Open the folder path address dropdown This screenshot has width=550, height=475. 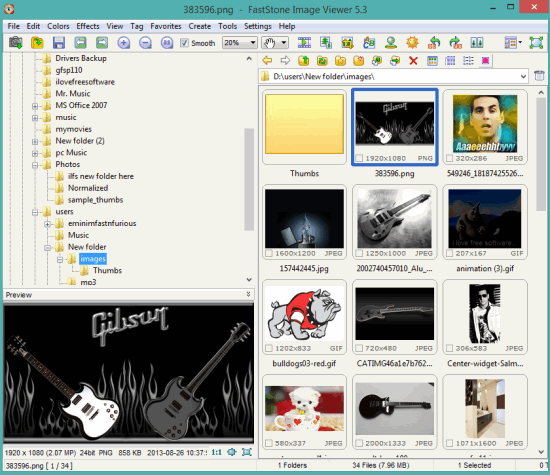pos(523,76)
